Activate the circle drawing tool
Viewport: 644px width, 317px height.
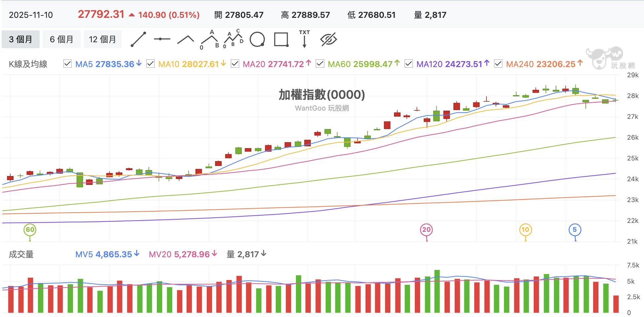coord(257,40)
